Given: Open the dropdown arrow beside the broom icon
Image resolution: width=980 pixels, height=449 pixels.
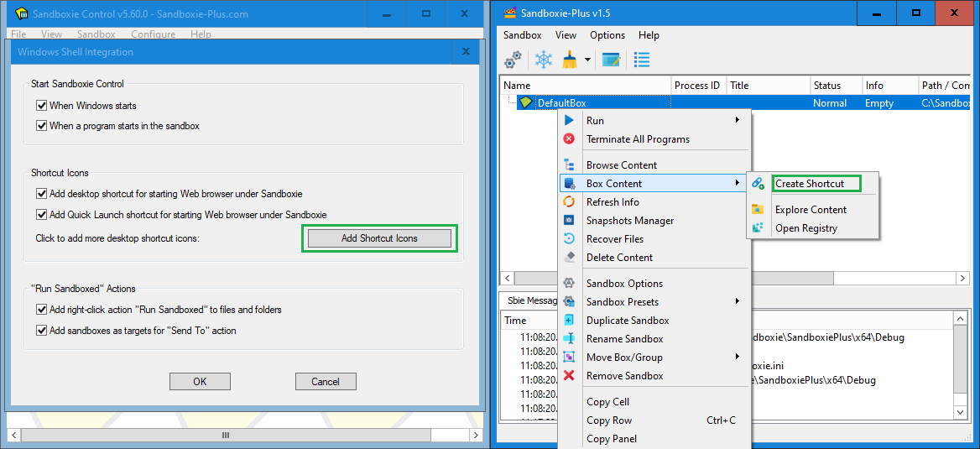Looking at the screenshot, I should point(587,60).
